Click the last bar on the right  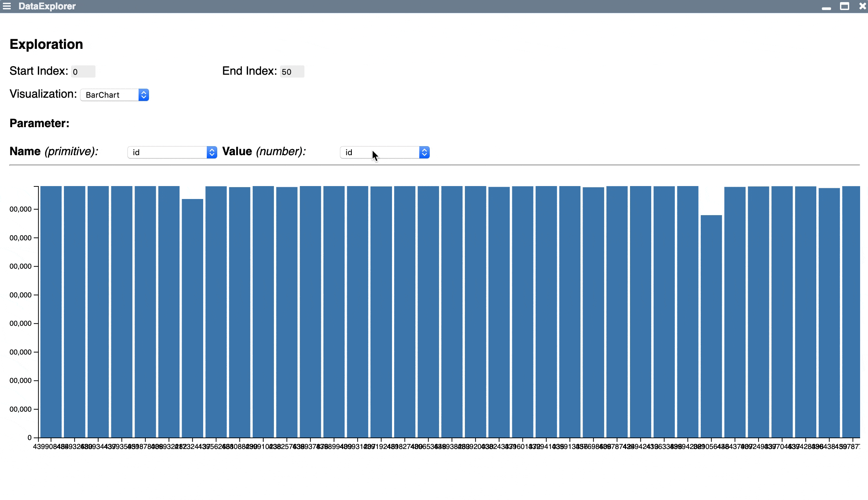[851, 311]
